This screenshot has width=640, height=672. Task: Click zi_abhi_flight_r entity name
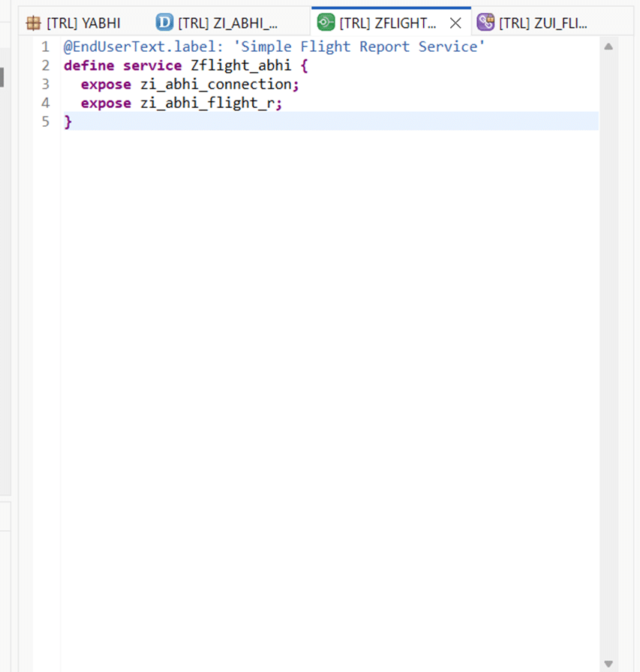tap(208, 103)
